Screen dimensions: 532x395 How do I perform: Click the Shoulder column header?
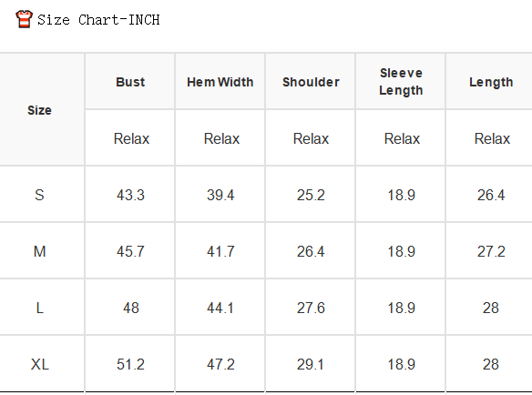pyautogui.click(x=311, y=82)
